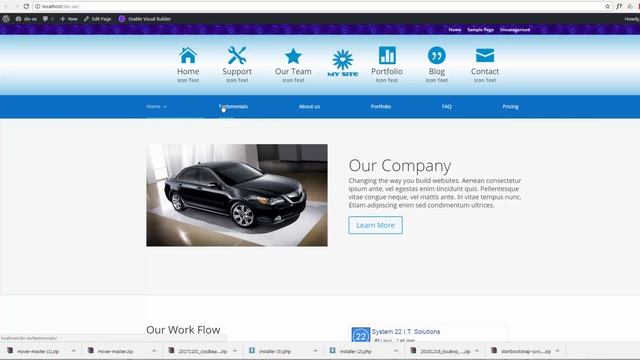
Task: Click the Contact envelope icon
Action: [x=485, y=56]
